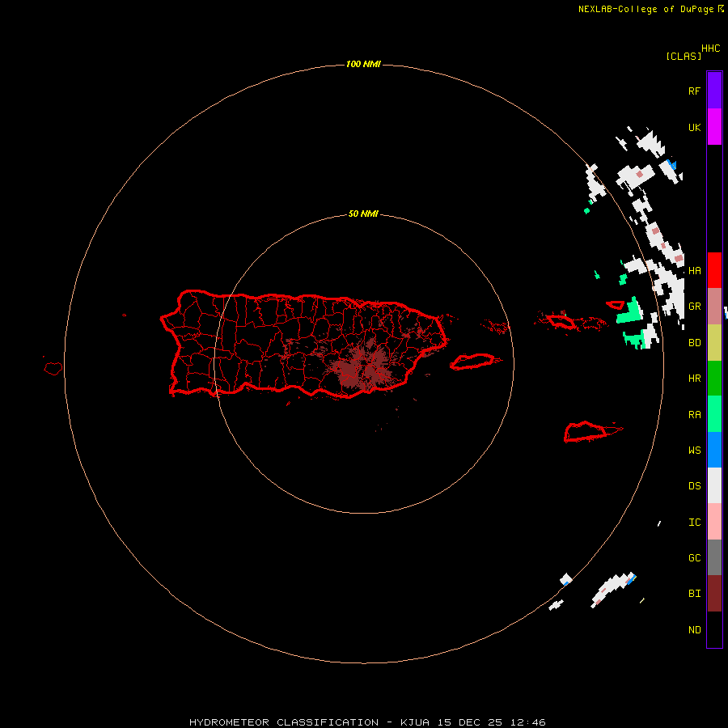Click the NEXLAB-College of DuPage credit text
The width and height of the screenshot is (728, 728).
pos(645,9)
